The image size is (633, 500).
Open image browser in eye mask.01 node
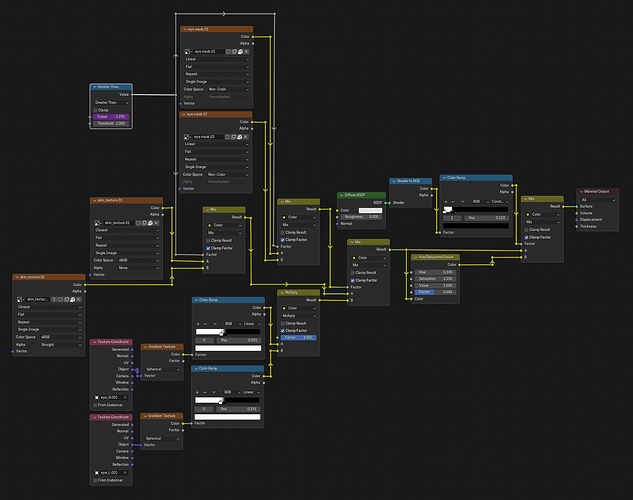tap(188, 52)
